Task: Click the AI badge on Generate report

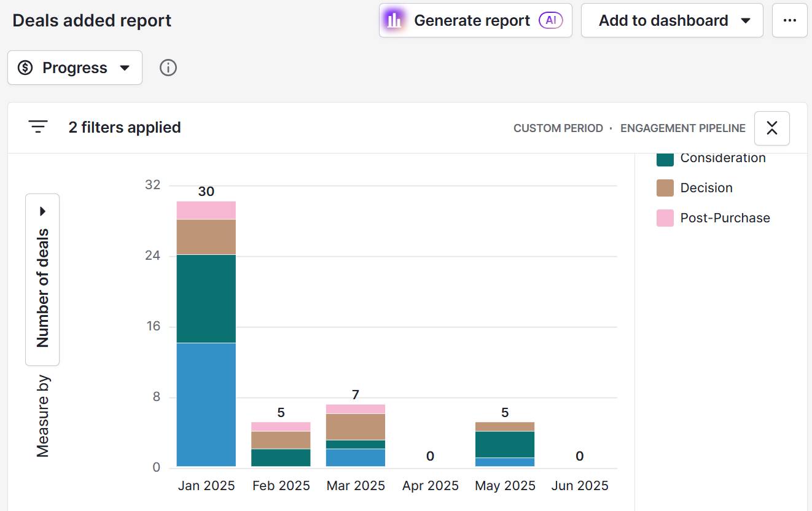Action: (550, 20)
